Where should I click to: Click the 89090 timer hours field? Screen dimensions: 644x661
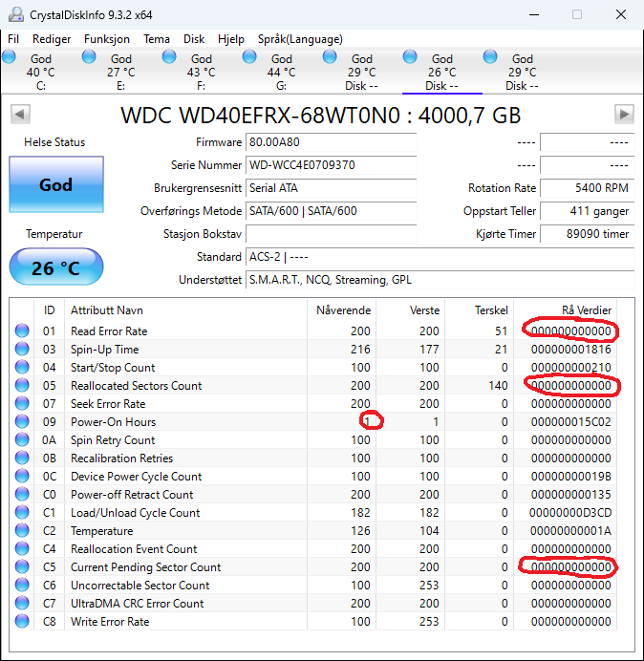coord(587,233)
